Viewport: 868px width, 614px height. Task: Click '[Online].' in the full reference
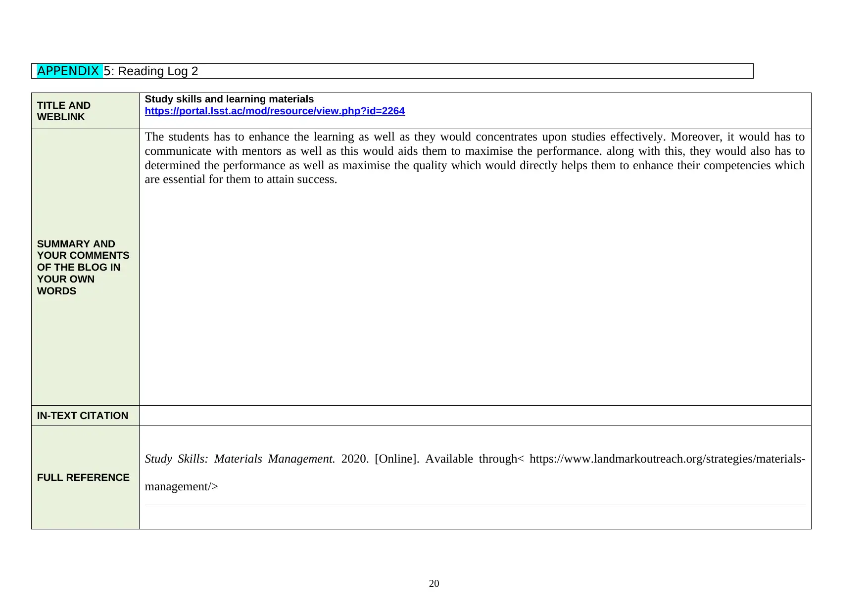(x=397, y=459)
